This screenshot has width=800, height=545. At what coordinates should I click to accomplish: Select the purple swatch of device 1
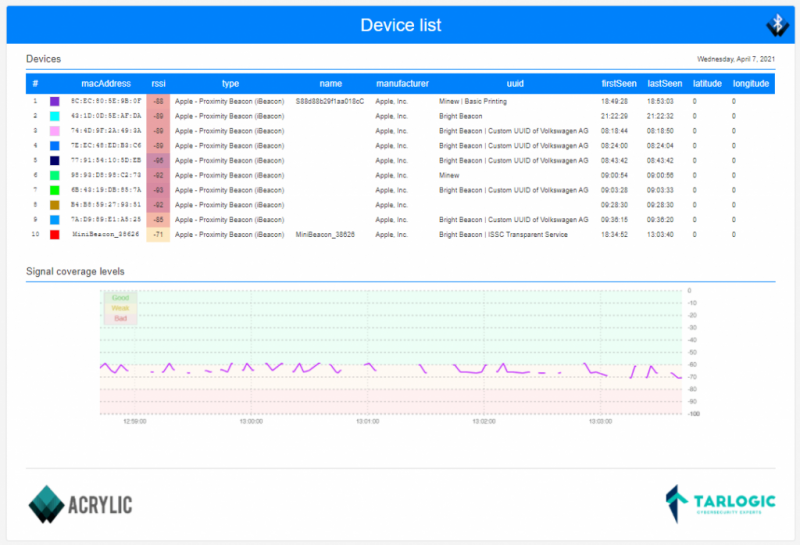55,102
